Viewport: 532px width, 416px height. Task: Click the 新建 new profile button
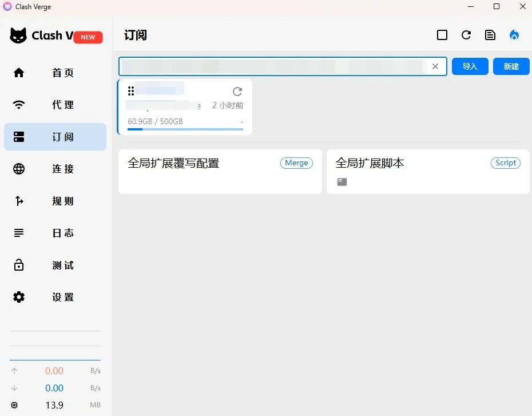(511, 66)
